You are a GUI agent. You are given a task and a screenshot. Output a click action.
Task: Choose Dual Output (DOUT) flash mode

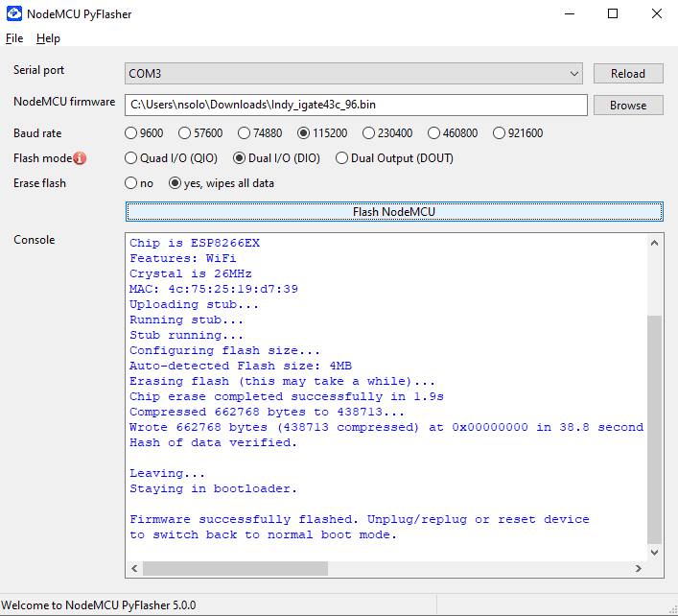click(x=341, y=158)
